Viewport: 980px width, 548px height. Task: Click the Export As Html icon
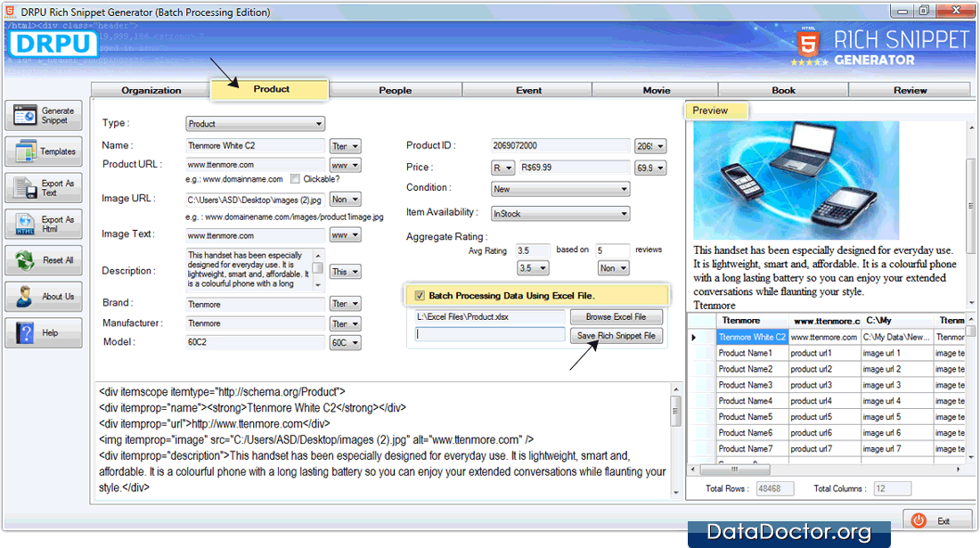tap(26, 225)
